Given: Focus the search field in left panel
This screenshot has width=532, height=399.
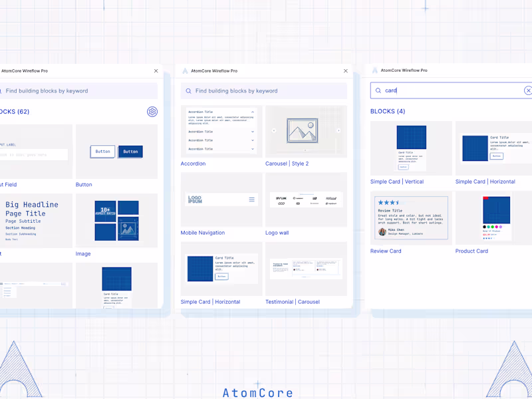Looking at the screenshot, I should coord(78,91).
